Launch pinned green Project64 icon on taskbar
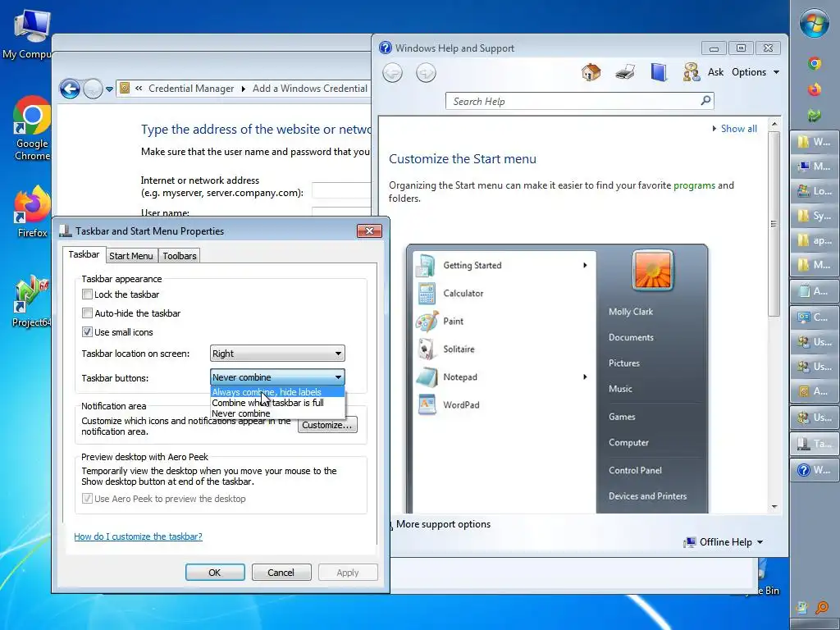The width and height of the screenshot is (840, 630). click(x=815, y=115)
